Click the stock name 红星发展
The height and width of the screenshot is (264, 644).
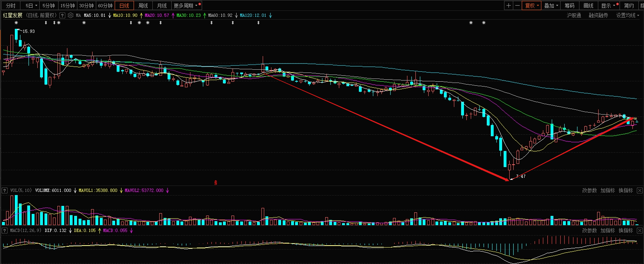pyautogui.click(x=13, y=16)
